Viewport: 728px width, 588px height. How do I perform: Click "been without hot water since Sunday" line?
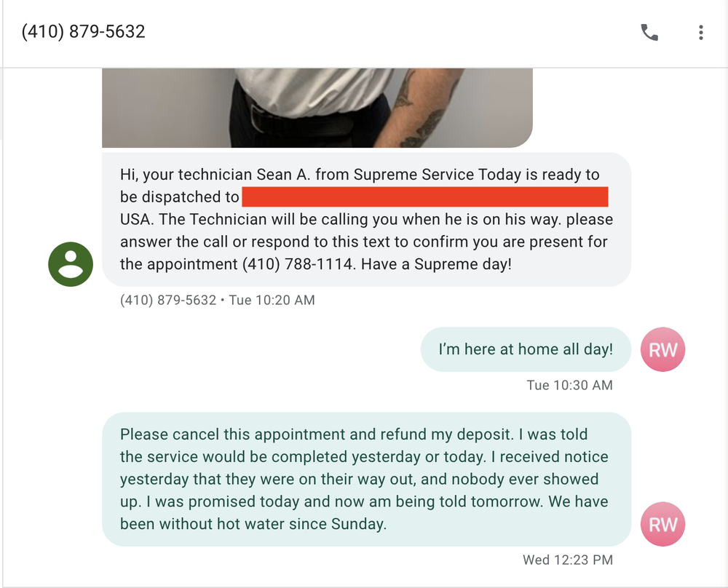[253, 524]
